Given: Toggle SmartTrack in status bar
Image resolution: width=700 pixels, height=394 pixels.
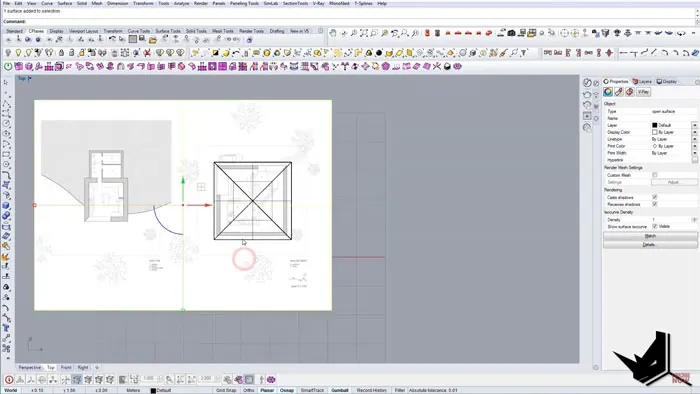Looking at the screenshot, I should (x=312, y=390).
